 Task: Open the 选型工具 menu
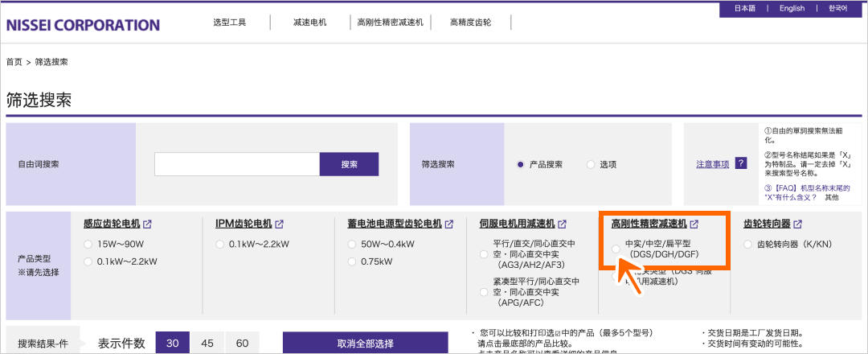229,22
